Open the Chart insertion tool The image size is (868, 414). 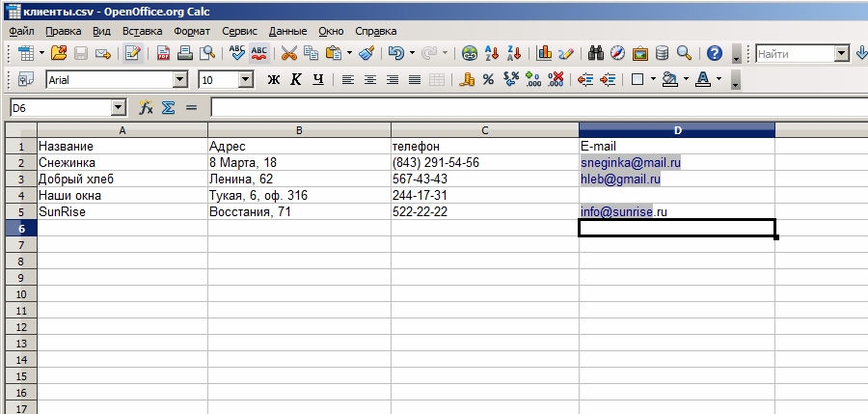(545, 53)
